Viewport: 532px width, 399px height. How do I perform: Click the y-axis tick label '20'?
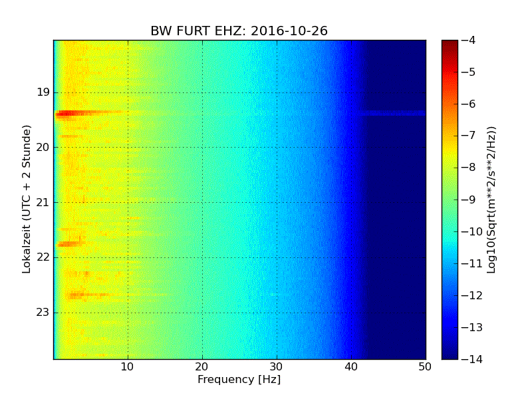click(x=43, y=147)
